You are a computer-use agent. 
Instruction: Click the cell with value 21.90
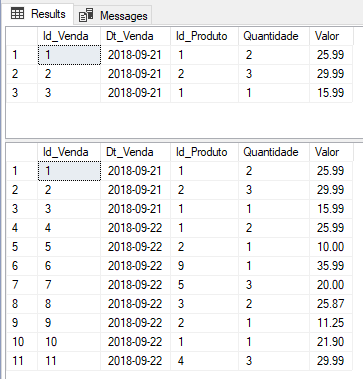[331, 342]
